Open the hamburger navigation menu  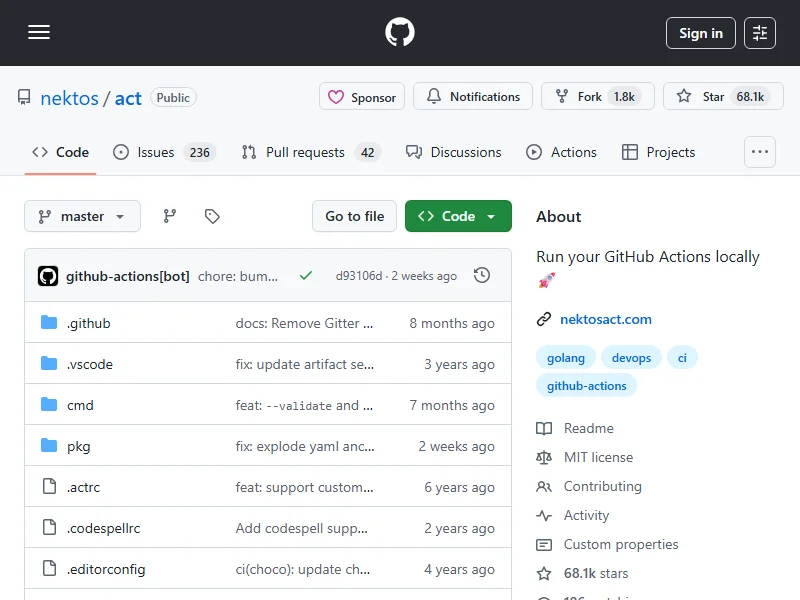point(39,33)
